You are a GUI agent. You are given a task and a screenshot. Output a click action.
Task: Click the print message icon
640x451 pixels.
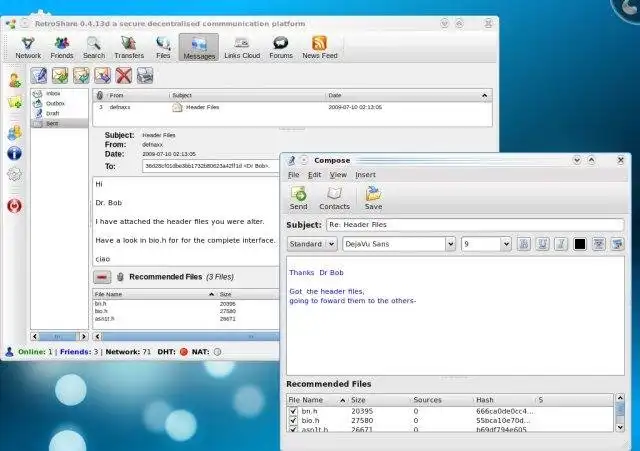point(146,75)
